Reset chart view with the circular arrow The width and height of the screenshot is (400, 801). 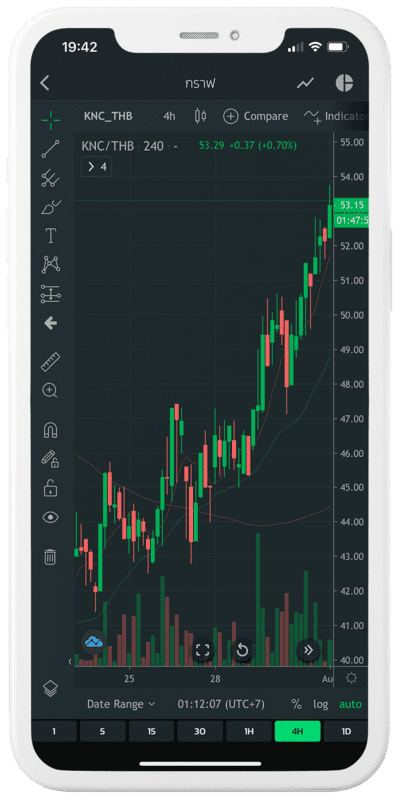tap(243, 650)
